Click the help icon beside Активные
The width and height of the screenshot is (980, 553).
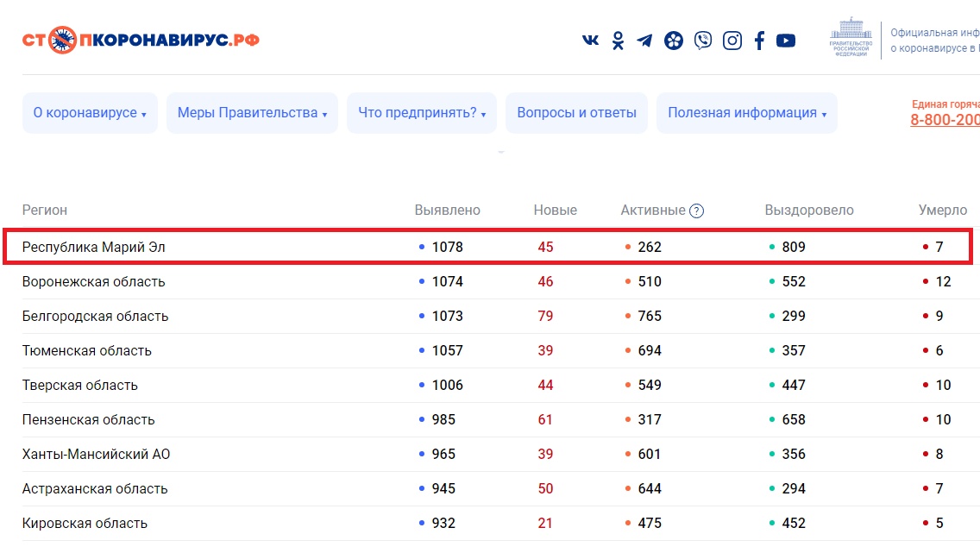point(697,211)
